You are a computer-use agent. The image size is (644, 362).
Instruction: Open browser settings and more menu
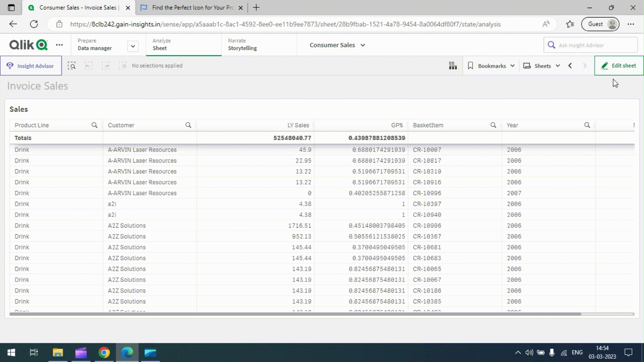point(631,24)
